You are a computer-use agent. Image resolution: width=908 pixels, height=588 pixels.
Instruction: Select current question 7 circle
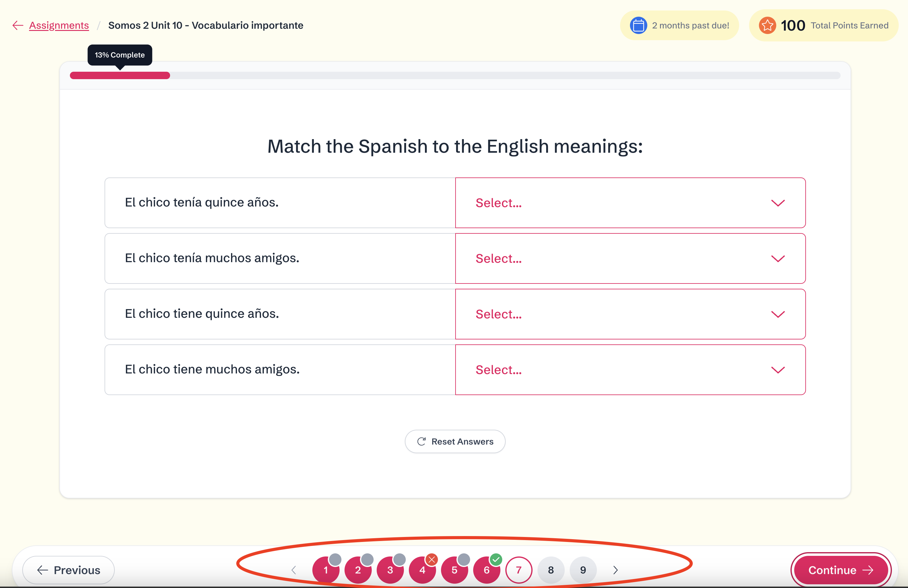[518, 570]
